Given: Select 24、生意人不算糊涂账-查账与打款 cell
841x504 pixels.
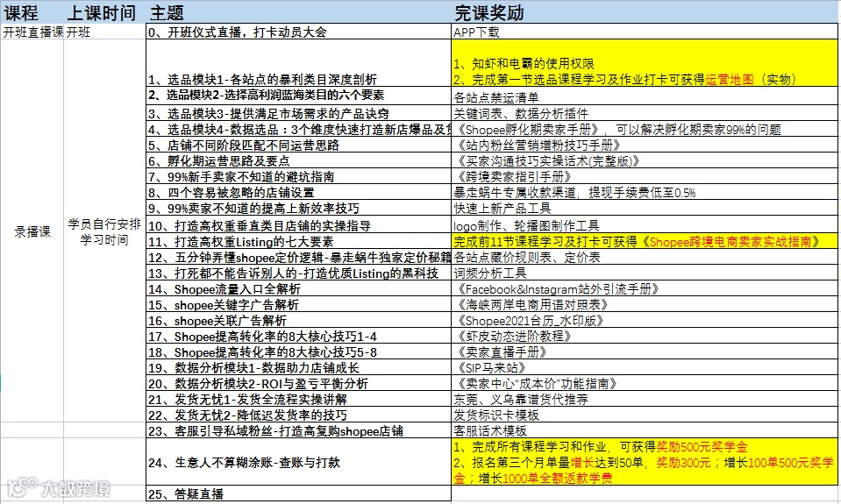Looking at the screenshot, I should 298,462.
